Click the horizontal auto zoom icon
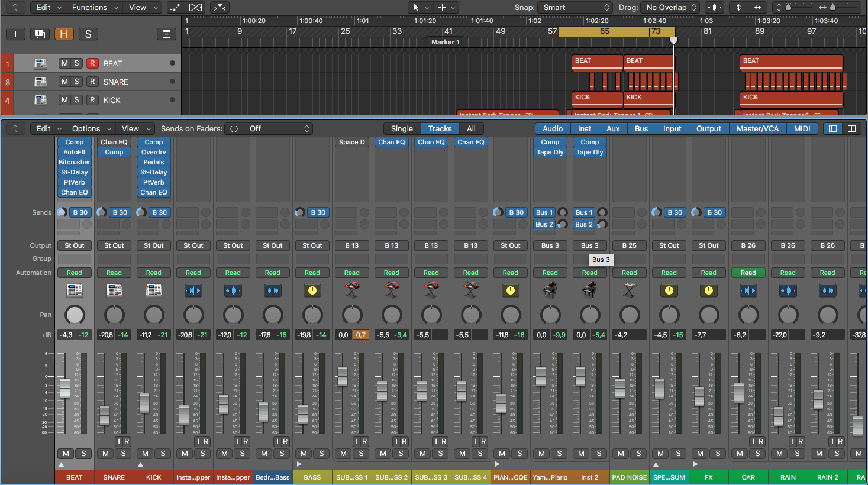This screenshot has height=485, width=868. click(758, 8)
